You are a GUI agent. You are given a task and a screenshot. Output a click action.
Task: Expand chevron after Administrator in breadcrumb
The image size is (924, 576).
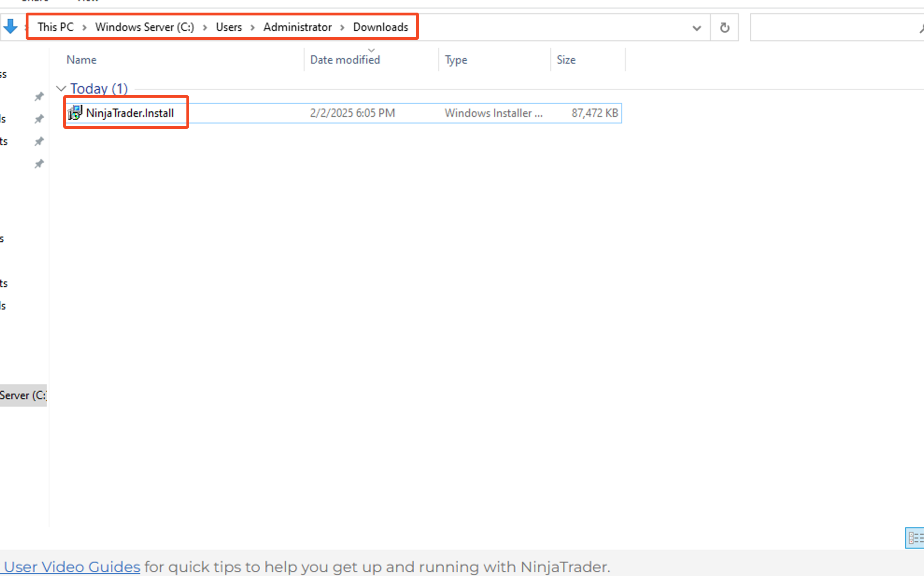342,28
